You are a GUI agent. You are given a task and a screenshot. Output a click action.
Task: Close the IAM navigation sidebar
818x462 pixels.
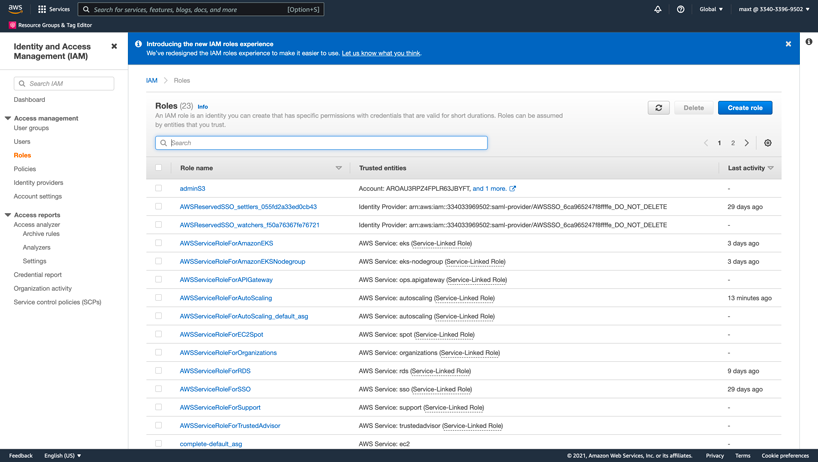point(114,46)
